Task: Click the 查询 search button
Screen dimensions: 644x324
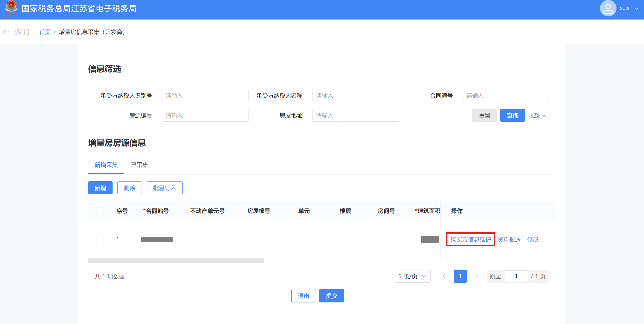Action: (512, 116)
